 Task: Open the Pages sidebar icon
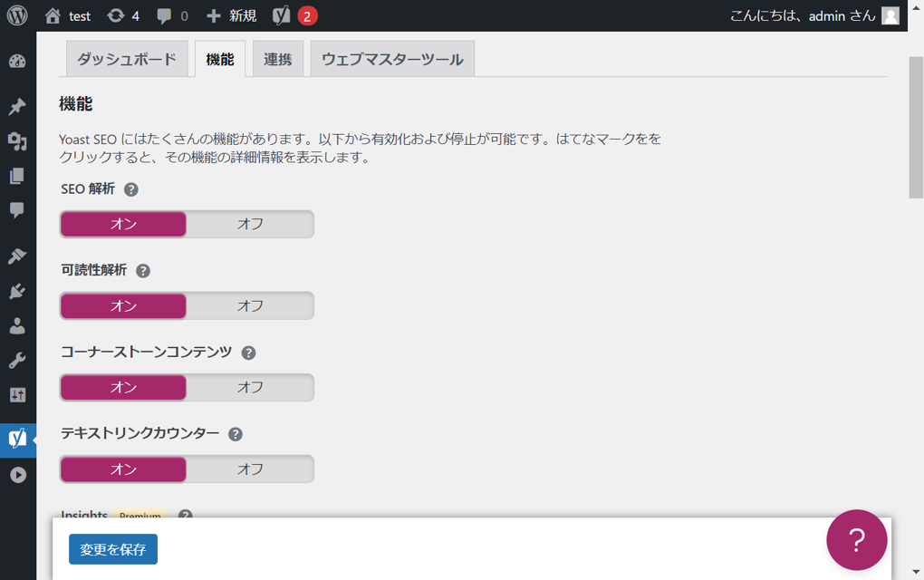click(x=17, y=176)
